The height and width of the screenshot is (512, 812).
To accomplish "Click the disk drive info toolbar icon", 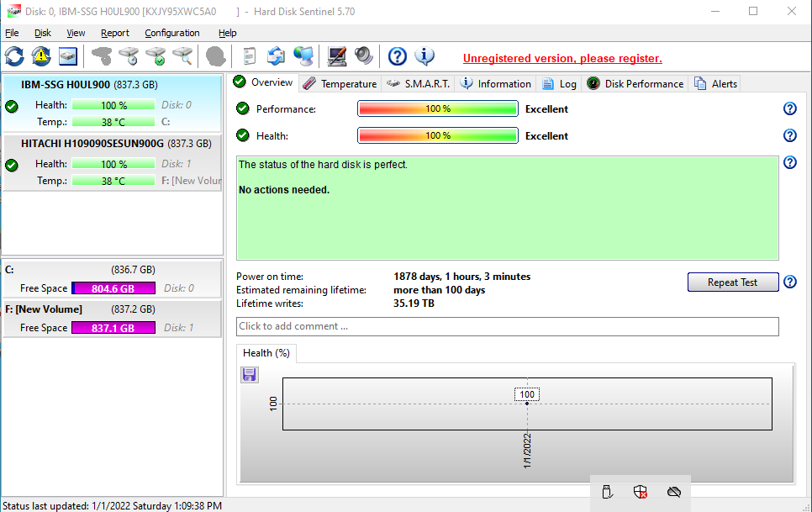I will point(68,56).
